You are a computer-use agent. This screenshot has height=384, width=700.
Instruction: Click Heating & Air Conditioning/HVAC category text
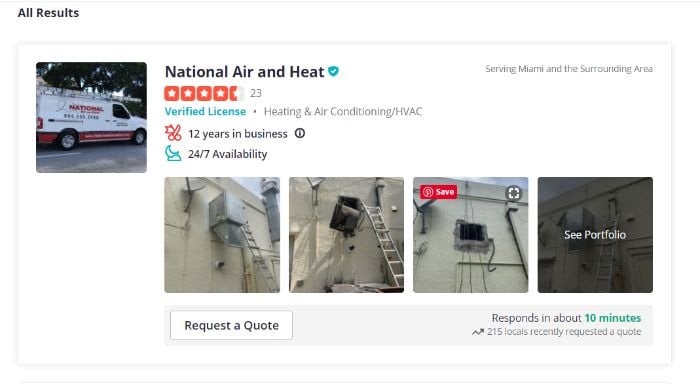[x=343, y=112]
